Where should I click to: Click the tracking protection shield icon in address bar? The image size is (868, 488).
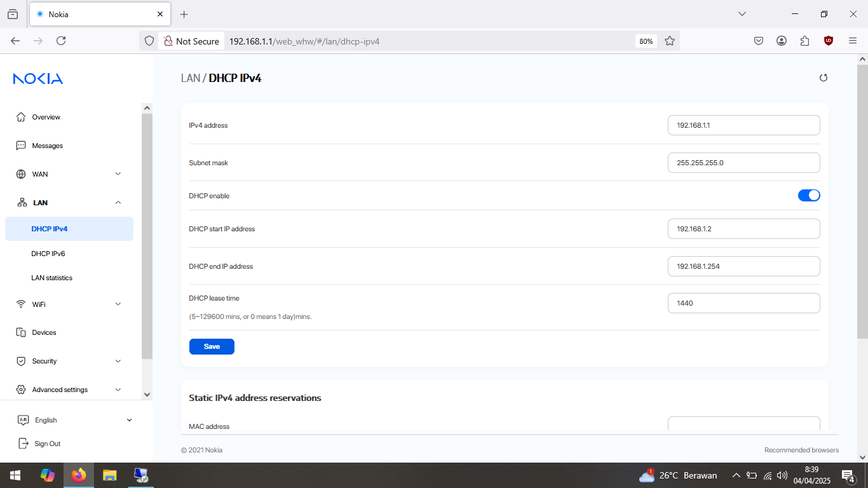tap(149, 41)
